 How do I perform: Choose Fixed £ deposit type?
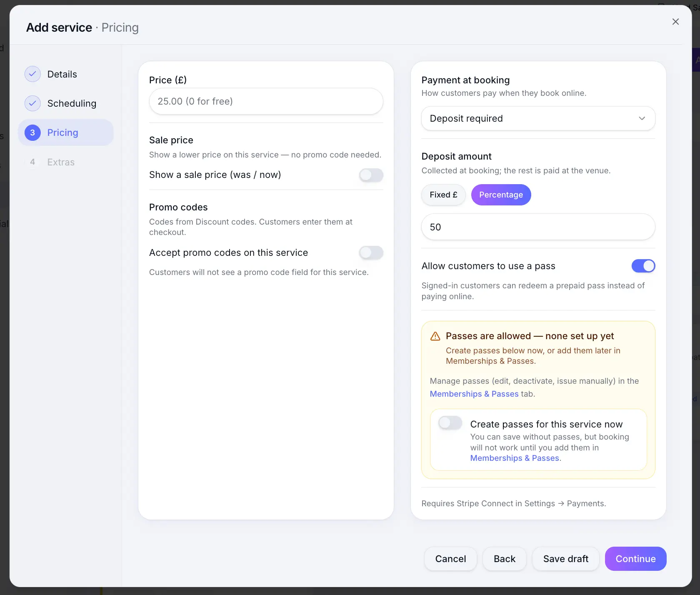443,195
